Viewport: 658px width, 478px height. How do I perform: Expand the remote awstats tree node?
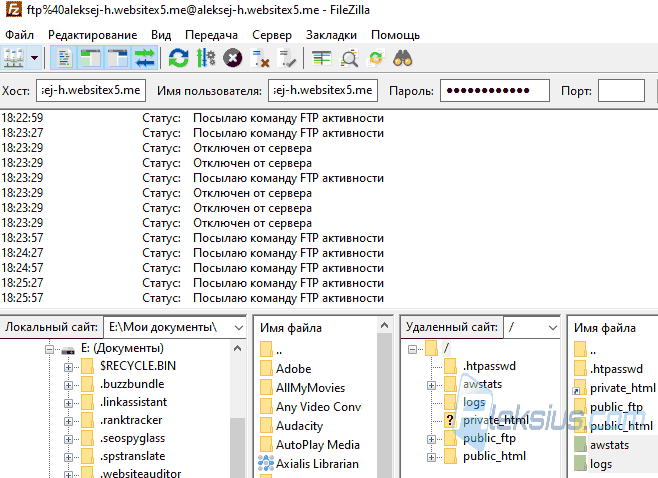(431, 385)
